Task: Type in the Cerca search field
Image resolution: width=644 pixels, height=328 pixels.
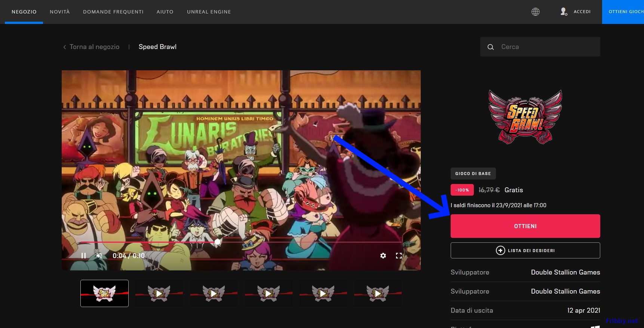Action: point(546,47)
